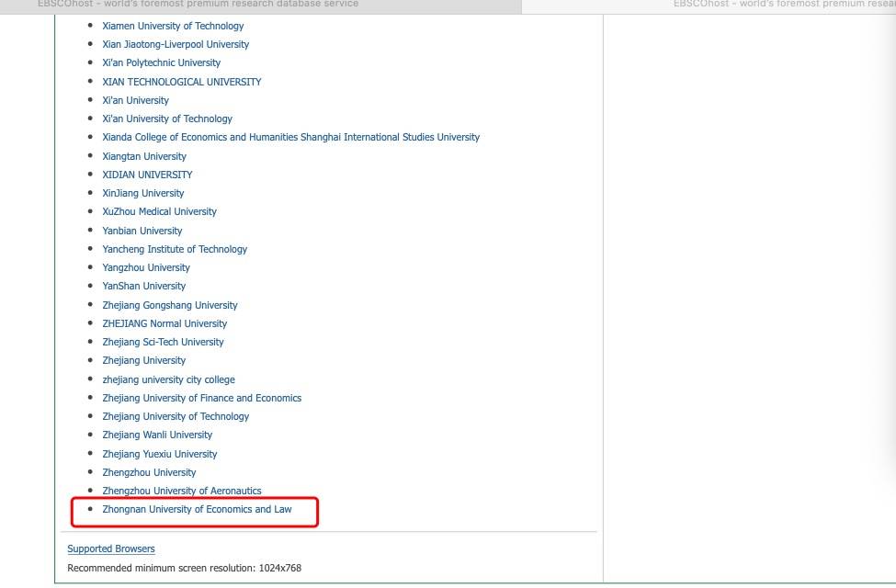Click XIAN TECHNOLOGICAL UNIVERSITY link

[182, 82]
